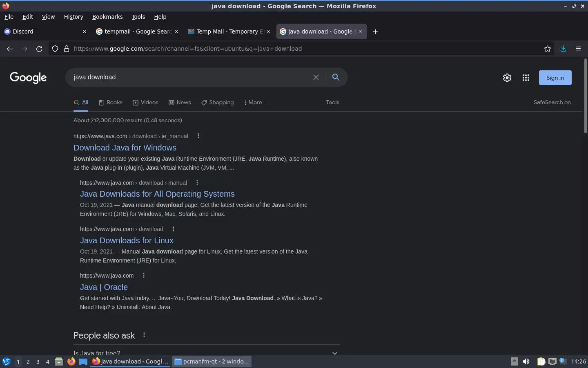Image resolution: width=588 pixels, height=368 pixels.
Task: Filter results by Shopping
Action: click(x=217, y=103)
